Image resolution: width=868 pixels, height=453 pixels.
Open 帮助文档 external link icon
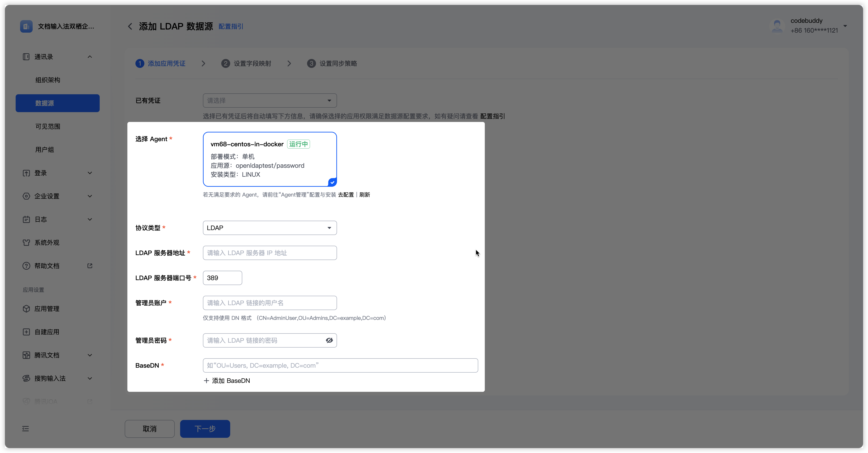click(x=90, y=266)
